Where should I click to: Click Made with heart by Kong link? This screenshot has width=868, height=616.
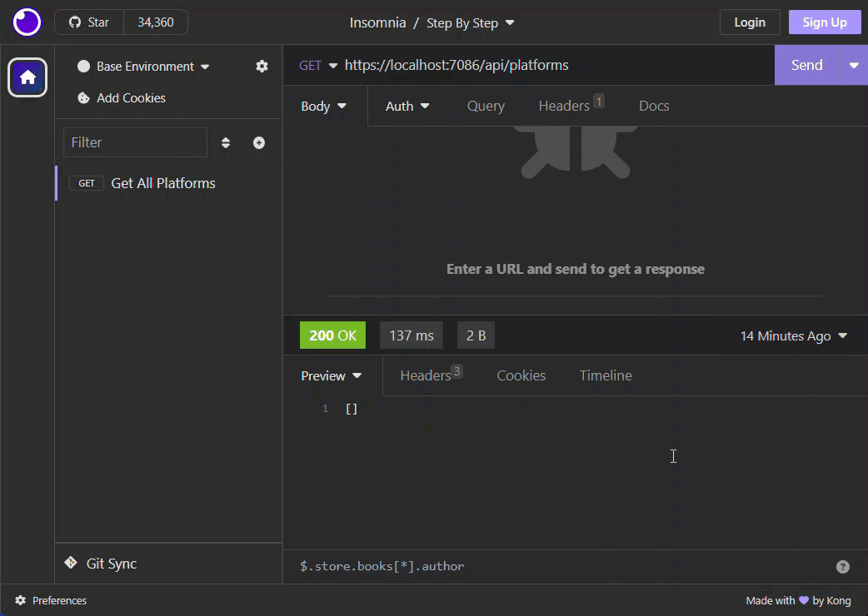(x=798, y=600)
